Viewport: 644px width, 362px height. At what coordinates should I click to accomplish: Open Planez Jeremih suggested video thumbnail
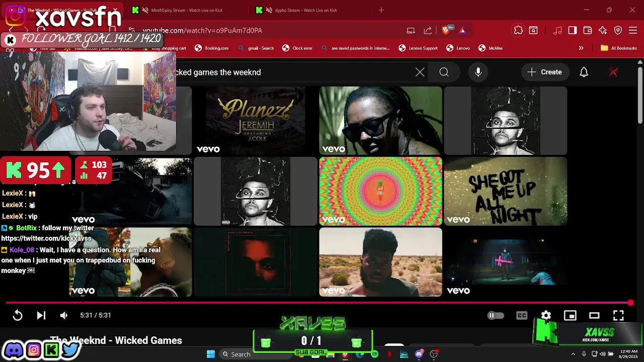coord(256,120)
